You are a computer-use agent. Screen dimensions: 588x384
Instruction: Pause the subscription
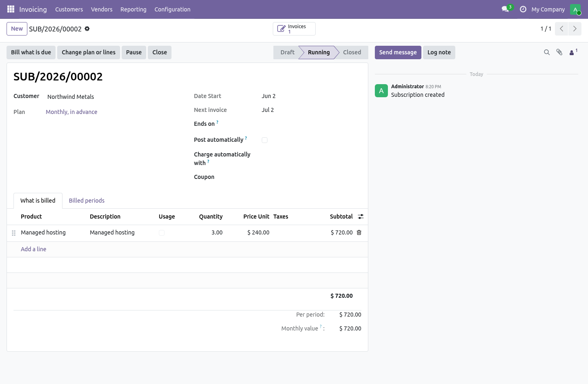tap(134, 52)
